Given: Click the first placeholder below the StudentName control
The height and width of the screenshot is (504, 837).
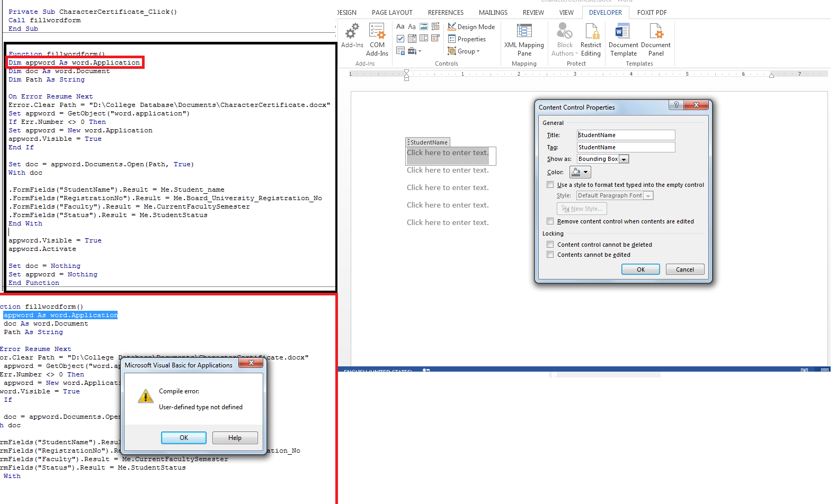Looking at the screenshot, I should coord(448,170).
